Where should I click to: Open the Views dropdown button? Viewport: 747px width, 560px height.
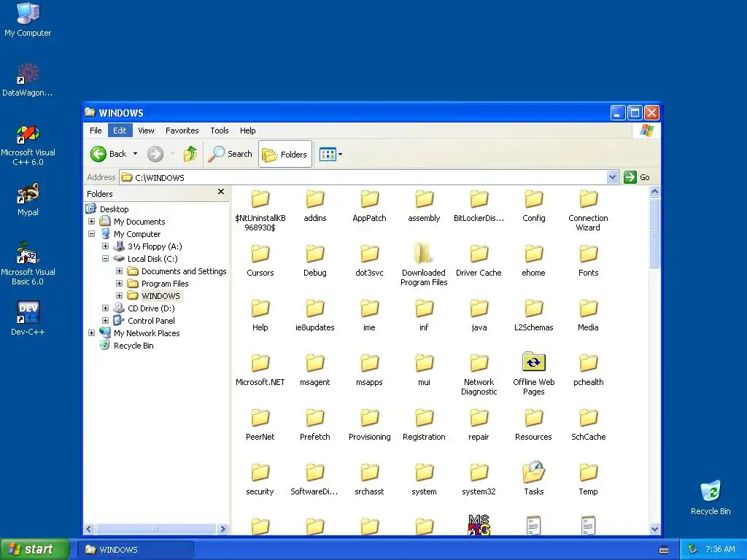click(331, 155)
